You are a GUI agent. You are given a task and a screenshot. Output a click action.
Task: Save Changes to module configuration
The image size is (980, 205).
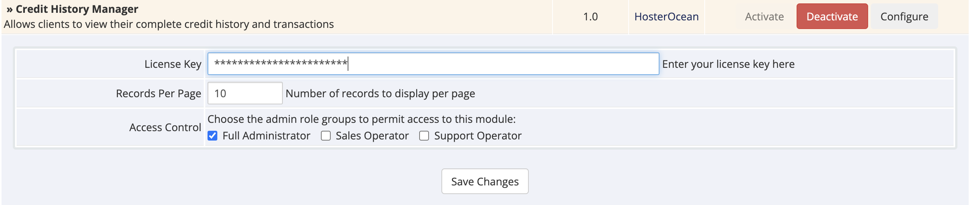(485, 181)
